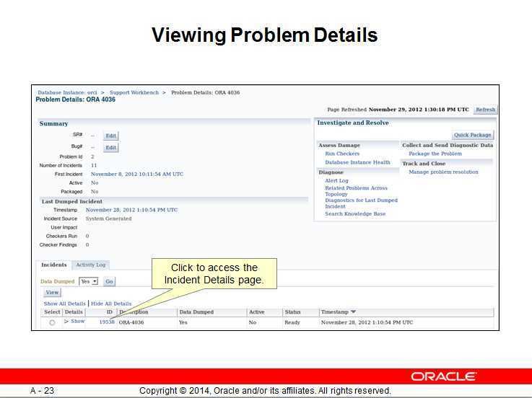Screen dimensions: 532x398
Task: Open incident ID 19538 link
Action: [x=107, y=322]
